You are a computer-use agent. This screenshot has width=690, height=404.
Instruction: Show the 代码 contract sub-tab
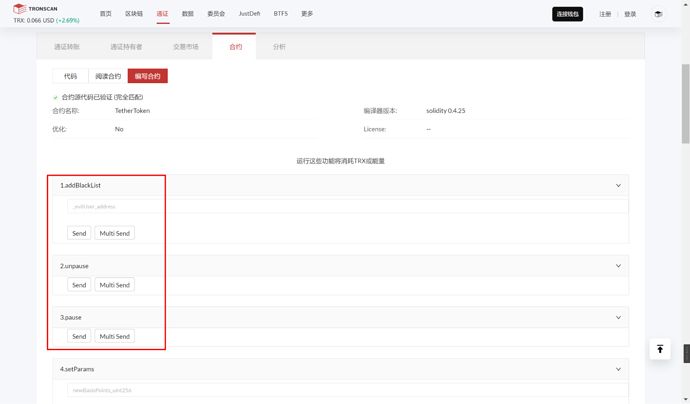pyautogui.click(x=70, y=76)
